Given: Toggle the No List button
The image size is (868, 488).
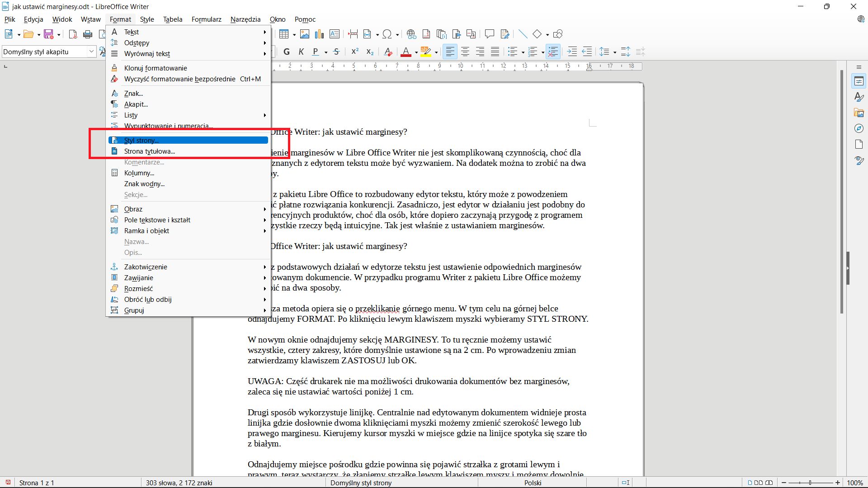Looking at the screenshot, I should tap(553, 52).
